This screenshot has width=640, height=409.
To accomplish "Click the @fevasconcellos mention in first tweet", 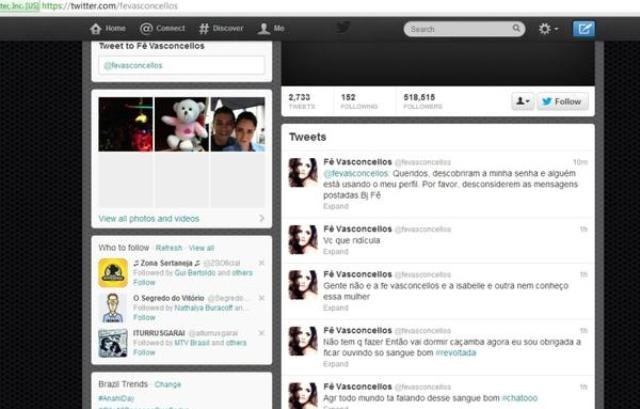I will [356, 173].
